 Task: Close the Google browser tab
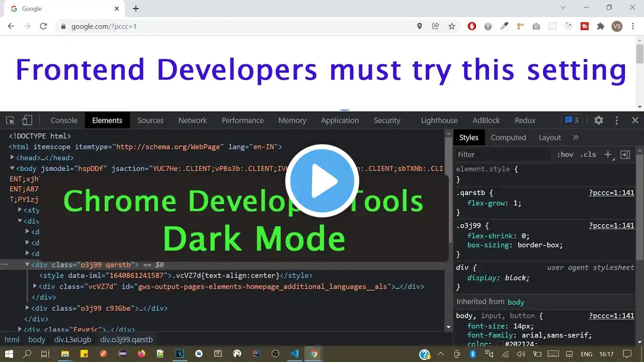point(117,9)
